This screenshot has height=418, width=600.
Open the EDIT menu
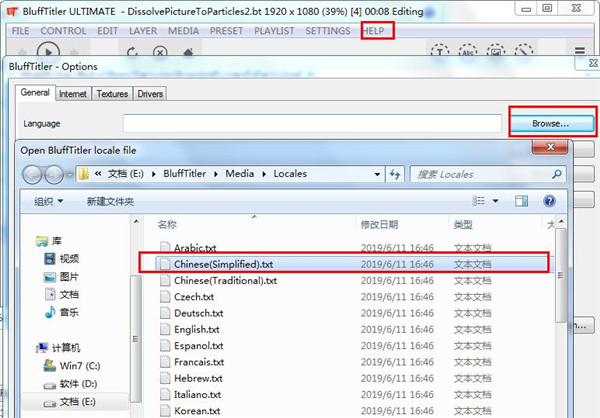[108, 31]
